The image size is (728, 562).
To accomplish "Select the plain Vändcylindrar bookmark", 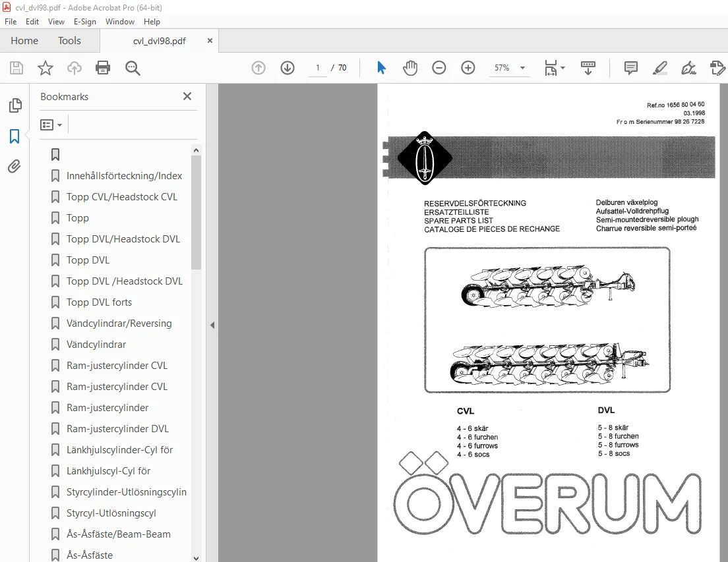I will [96, 345].
